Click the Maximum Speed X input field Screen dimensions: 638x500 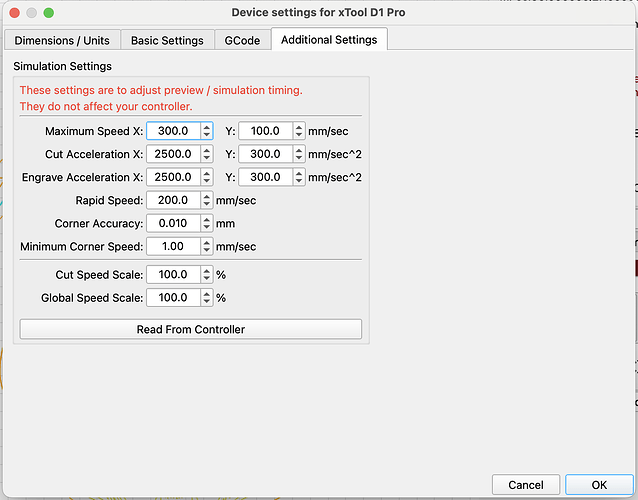pyautogui.click(x=173, y=131)
